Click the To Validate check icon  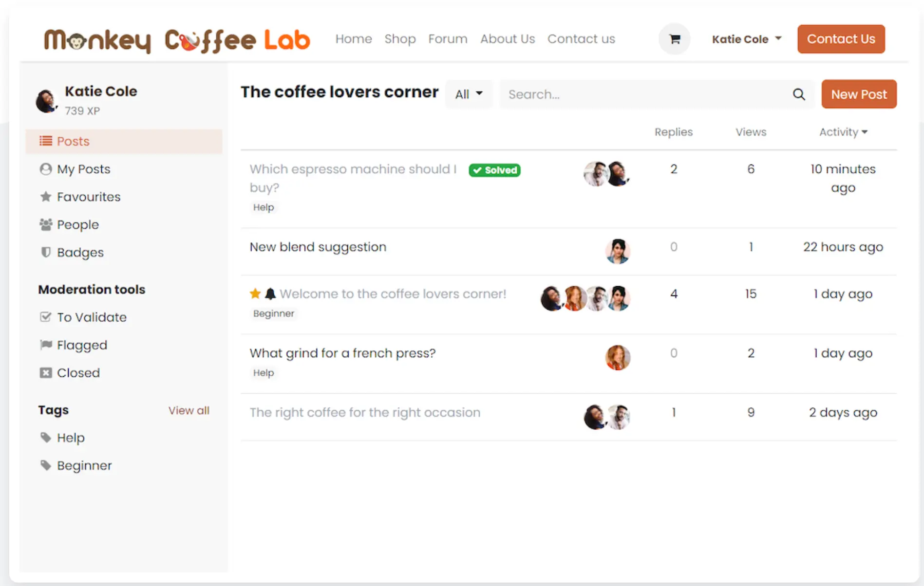click(x=45, y=317)
